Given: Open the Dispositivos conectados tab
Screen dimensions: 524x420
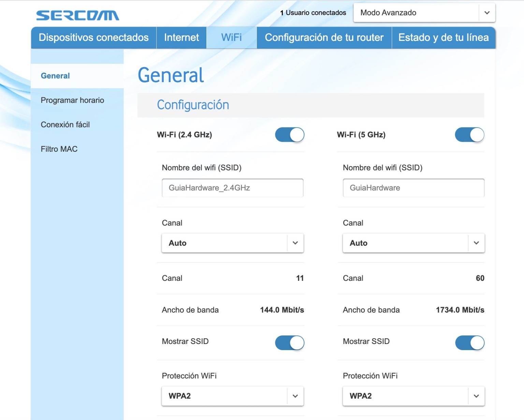Looking at the screenshot, I should click(x=93, y=37).
